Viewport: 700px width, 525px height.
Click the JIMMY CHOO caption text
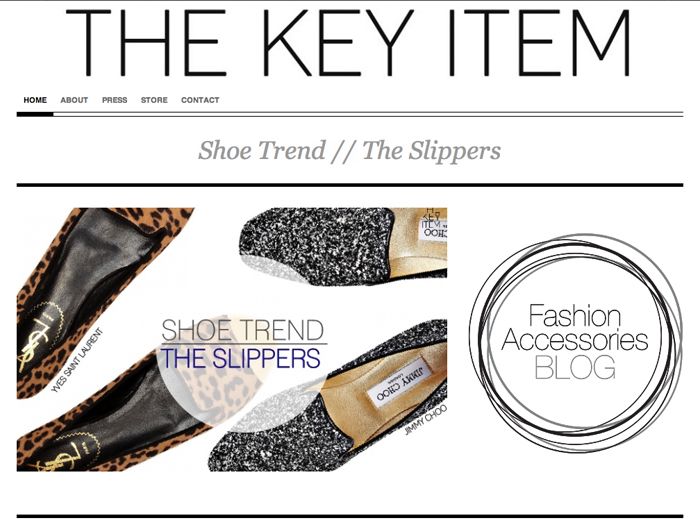pyautogui.click(x=425, y=420)
